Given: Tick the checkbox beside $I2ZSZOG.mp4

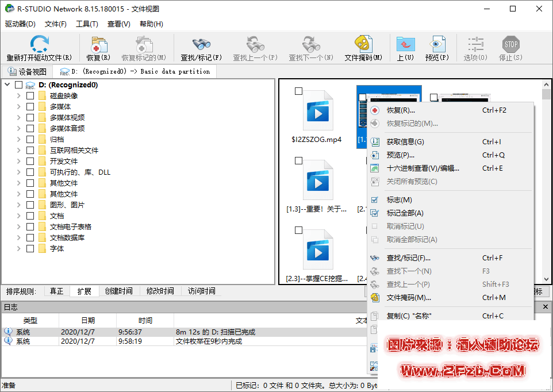Looking at the screenshot, I should (x=298, y=91).
